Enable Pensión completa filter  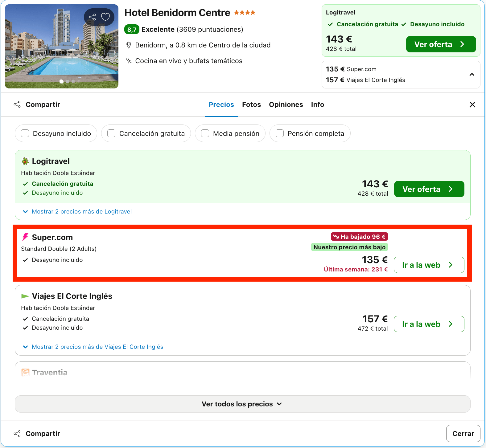click(x=280, y=133)
